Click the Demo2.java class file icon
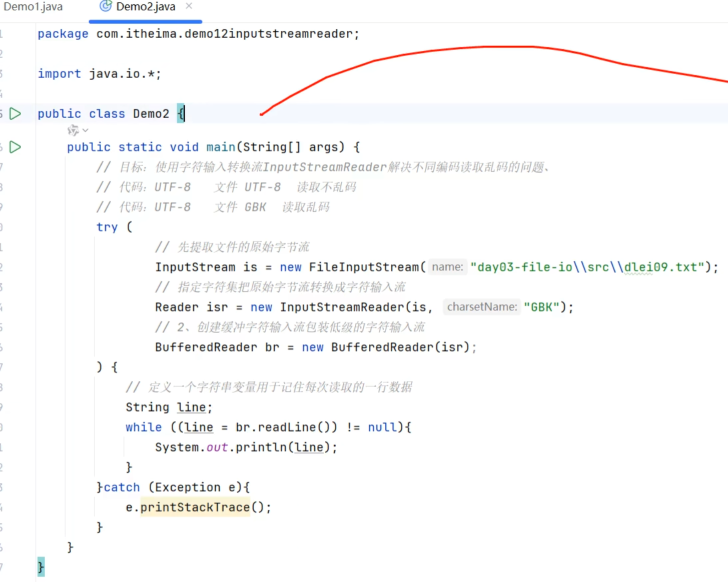The width and height of the screenshot is (728, 582). [105, 6]
